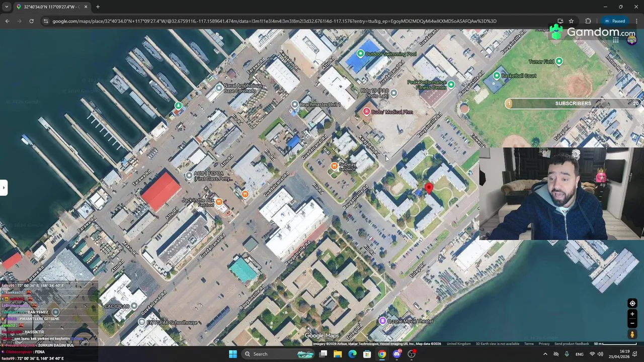Screen dimensions: 644x362
Task: Open EWTGPAC Schoolhouse map pin
Action: coord(141,322)
